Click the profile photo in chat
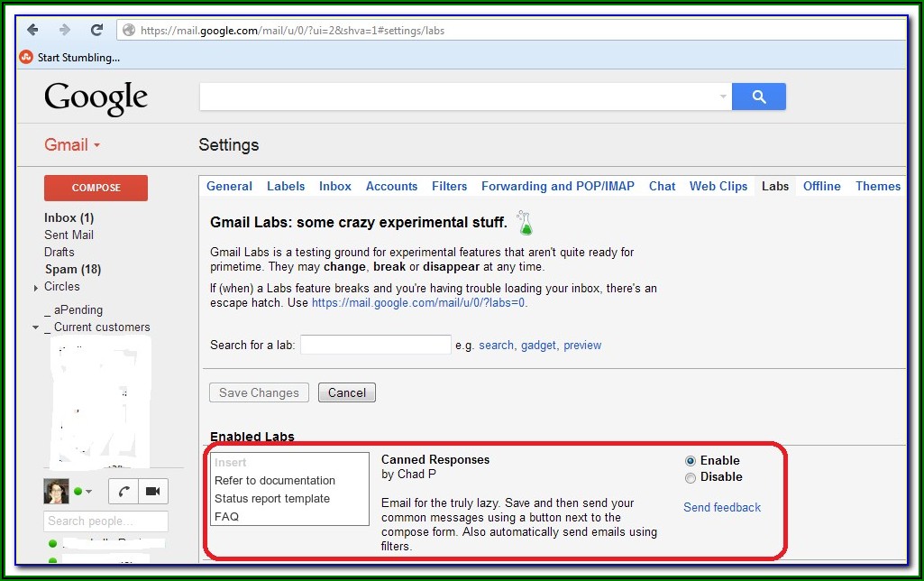The image size is (924, 581). (x=57, y=491)
